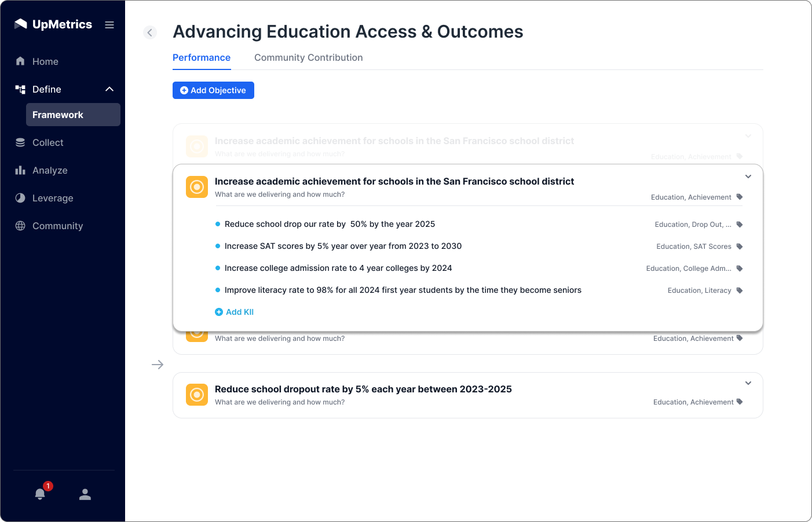
Task: Click the right arrow left of objectives list
Action: tap(158, 365)
